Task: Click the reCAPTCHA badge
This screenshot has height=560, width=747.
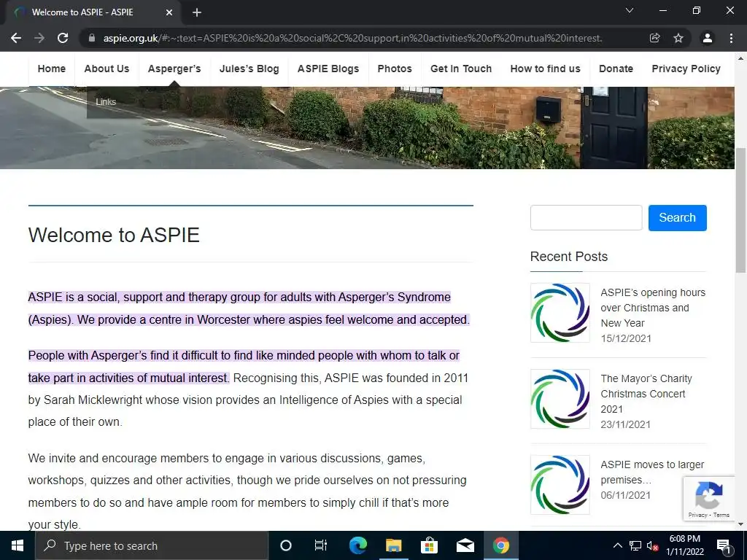Action: click(x=709, y=499)
